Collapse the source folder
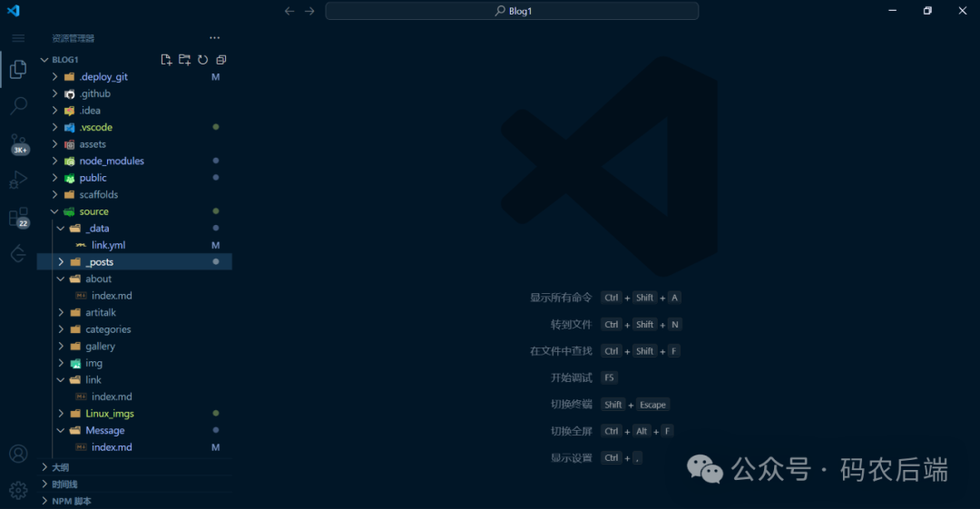Image resolution: width=980 pixels, height=509 pixels. pyautogui.click(x=55, y=211)
